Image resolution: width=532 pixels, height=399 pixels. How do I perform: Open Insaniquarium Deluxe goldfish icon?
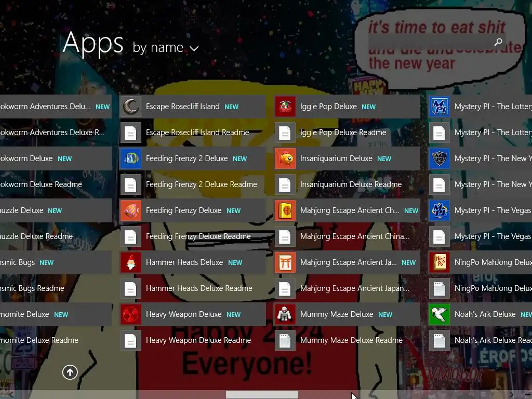tap(285, 158)
